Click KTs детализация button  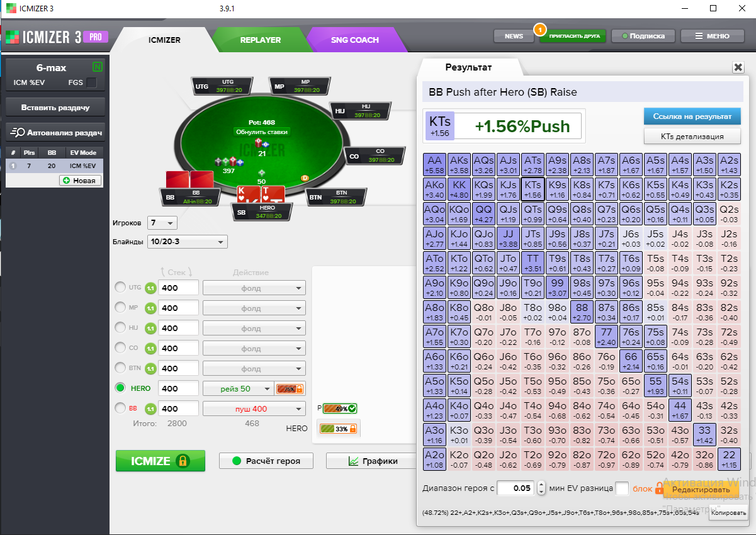pyautogui.click(x=692, y=136)
